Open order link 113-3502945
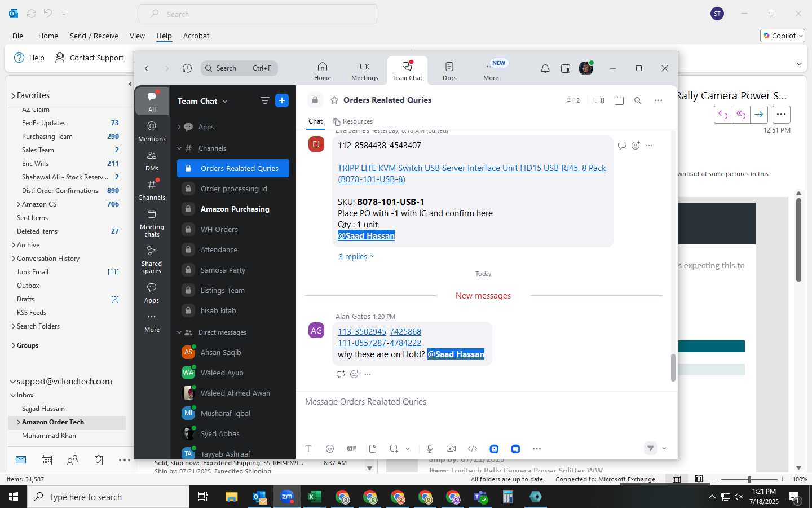The image size is (812, 508). [362, 331]
